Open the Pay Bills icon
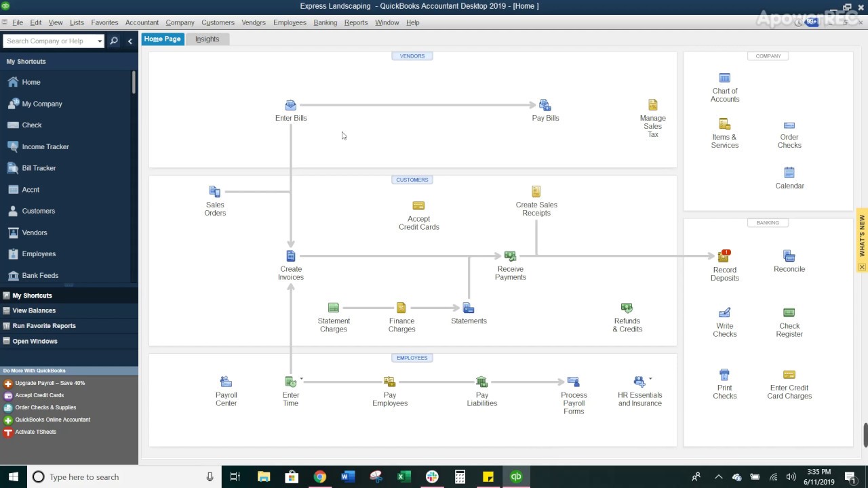Viewport: 868px width, 488px height. [x=545, y=105]
